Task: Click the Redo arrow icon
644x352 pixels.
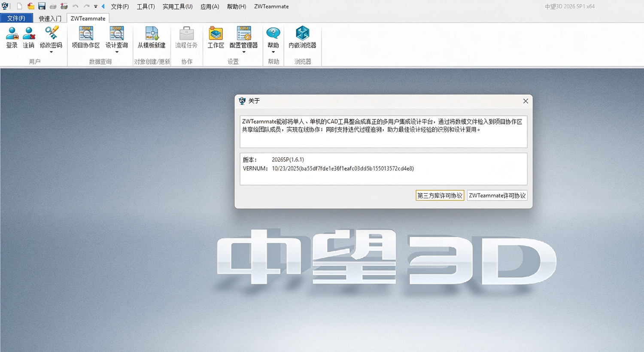Action: click(x=87, y=6)
